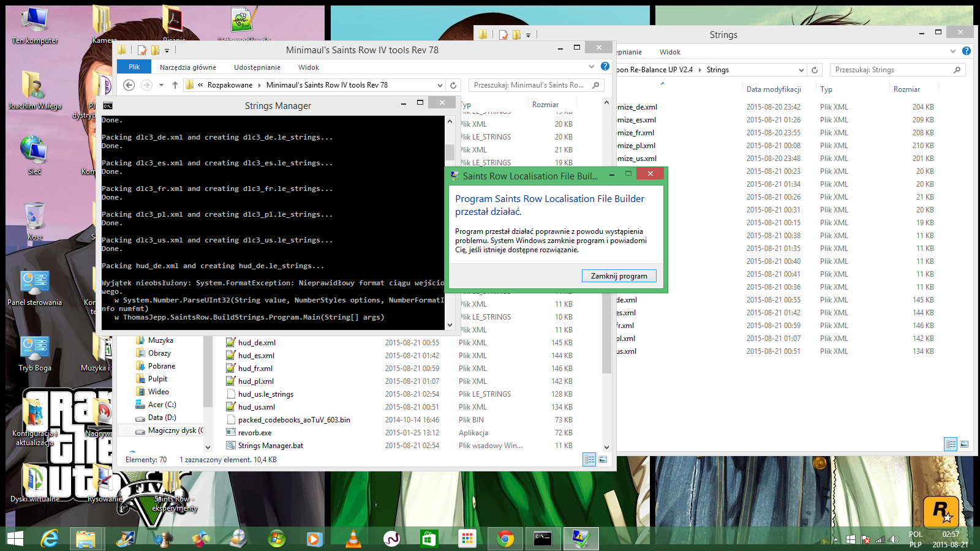980x551 pixels.
Task: Switch to the command prompt taskbar icon
Action: click(543, 539)
